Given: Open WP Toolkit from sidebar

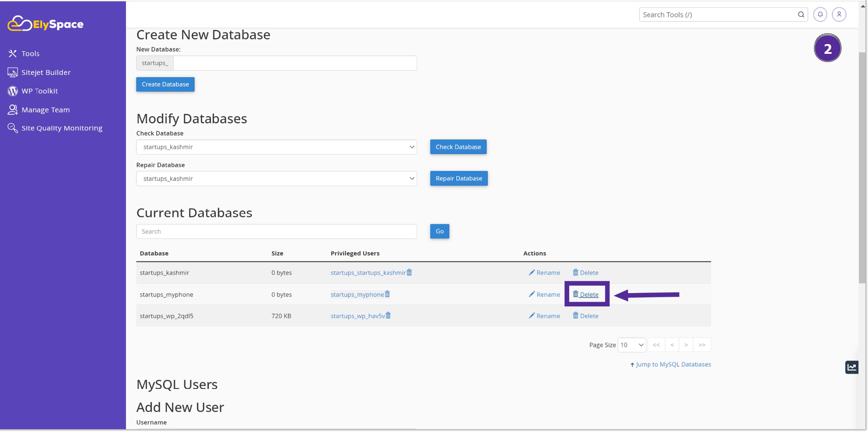Looking at the screenshot, I should point(40,91).
